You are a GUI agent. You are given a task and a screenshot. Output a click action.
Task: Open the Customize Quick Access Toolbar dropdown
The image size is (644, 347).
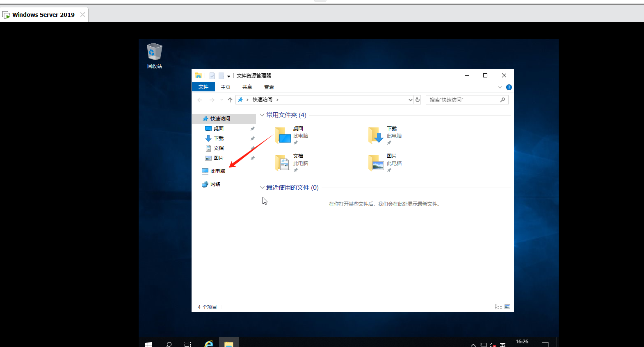[228, 76]
